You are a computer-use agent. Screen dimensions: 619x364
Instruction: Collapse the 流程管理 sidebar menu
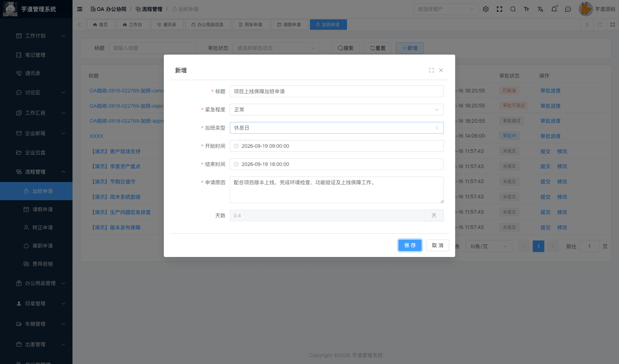(36, 172)
